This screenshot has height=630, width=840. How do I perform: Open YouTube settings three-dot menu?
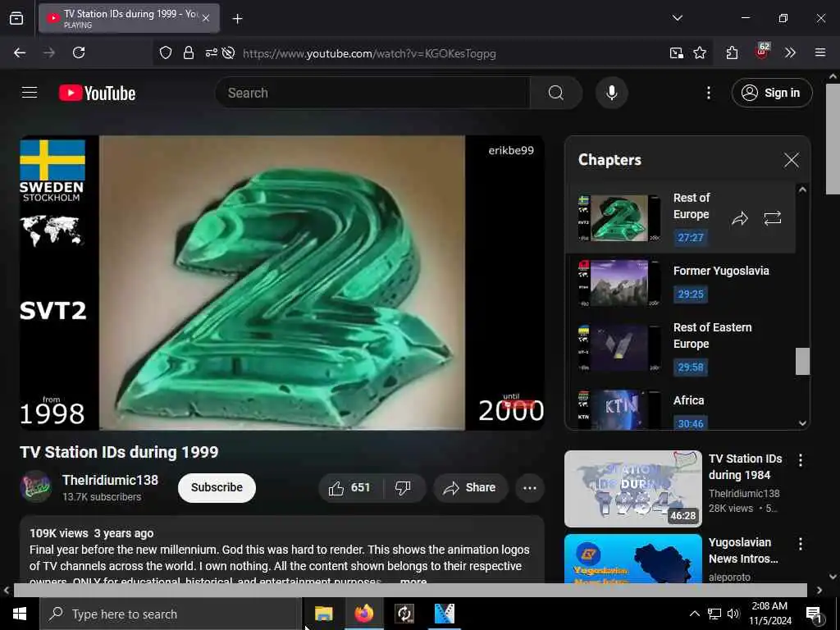coord(708,93)
